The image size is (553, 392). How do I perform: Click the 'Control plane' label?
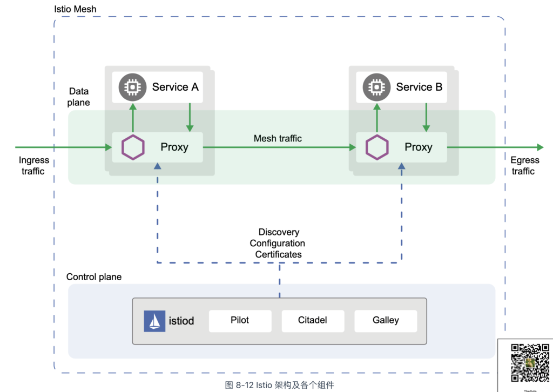tap(94, 277)
